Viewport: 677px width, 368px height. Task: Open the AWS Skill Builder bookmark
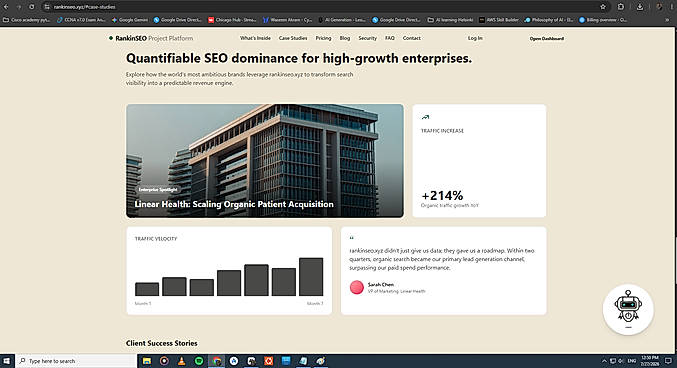(499, 20)
